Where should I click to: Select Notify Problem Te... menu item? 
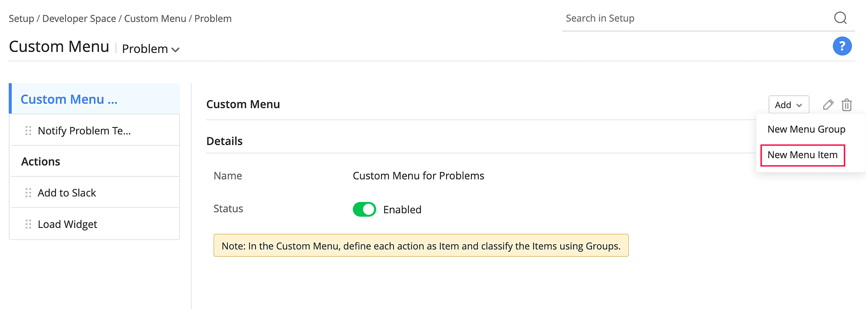click(x=84, y=130)
